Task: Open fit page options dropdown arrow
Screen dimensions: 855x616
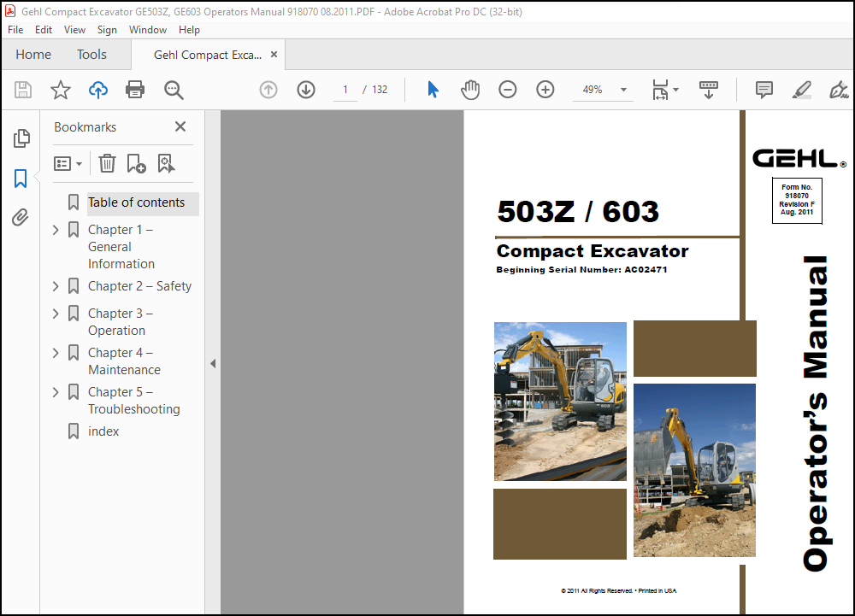Action: point(676,90)
